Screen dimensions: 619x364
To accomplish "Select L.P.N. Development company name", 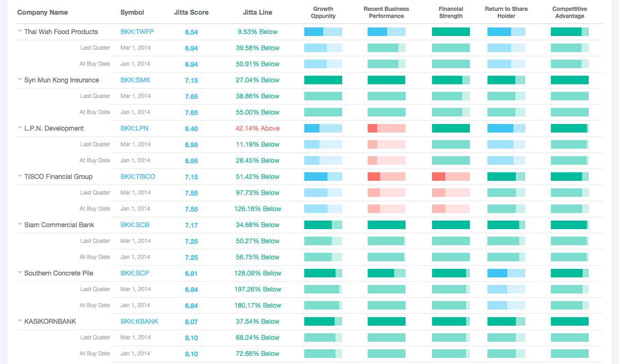I will point(54,128).
